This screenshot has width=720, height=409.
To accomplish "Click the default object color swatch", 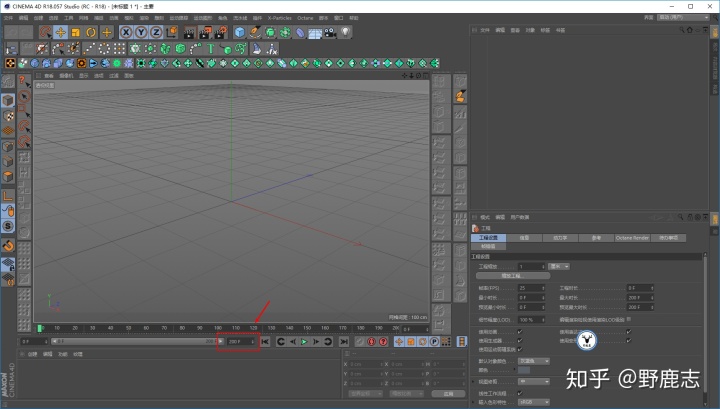I will [524, 370].
